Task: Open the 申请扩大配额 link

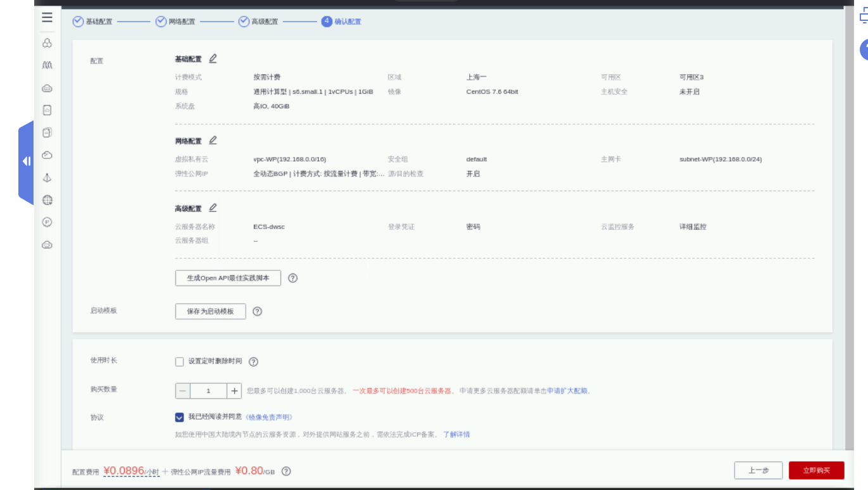Action: tap(567, 391)
